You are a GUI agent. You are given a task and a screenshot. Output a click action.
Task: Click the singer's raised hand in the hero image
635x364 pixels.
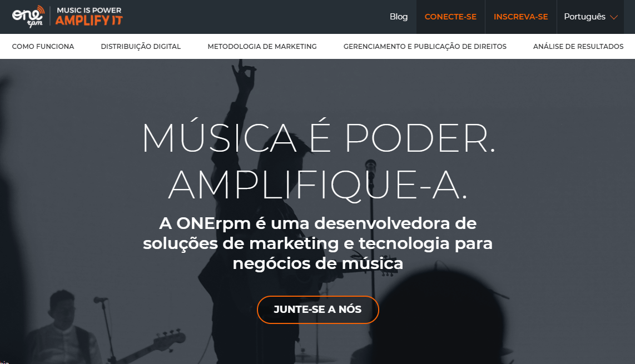pos(244,76)
